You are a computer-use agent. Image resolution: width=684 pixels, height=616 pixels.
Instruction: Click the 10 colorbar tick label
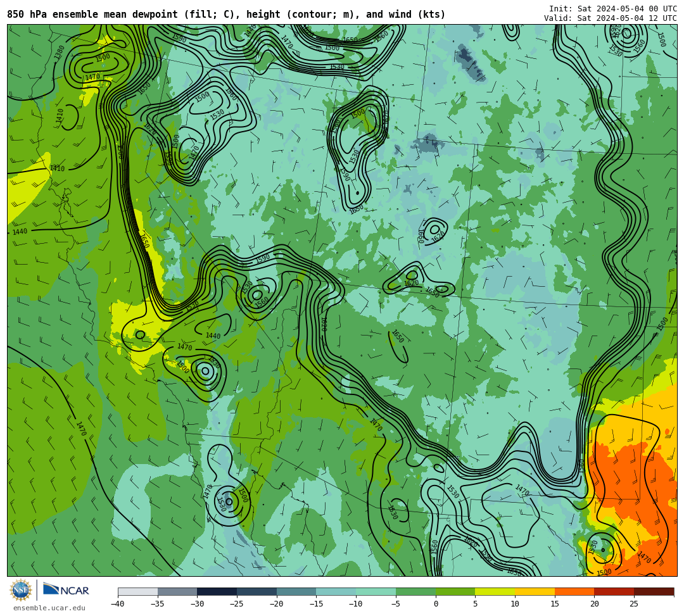(x=515, y=604)
